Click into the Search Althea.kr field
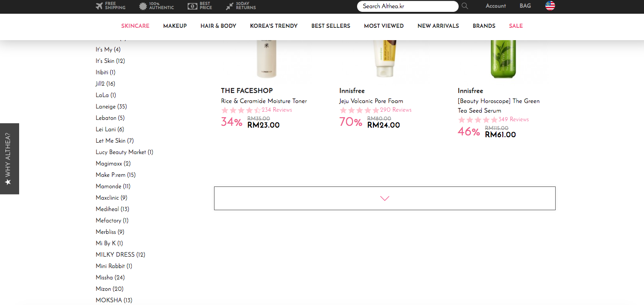Viewport: 644px width, 305px height. click(408, 6)
